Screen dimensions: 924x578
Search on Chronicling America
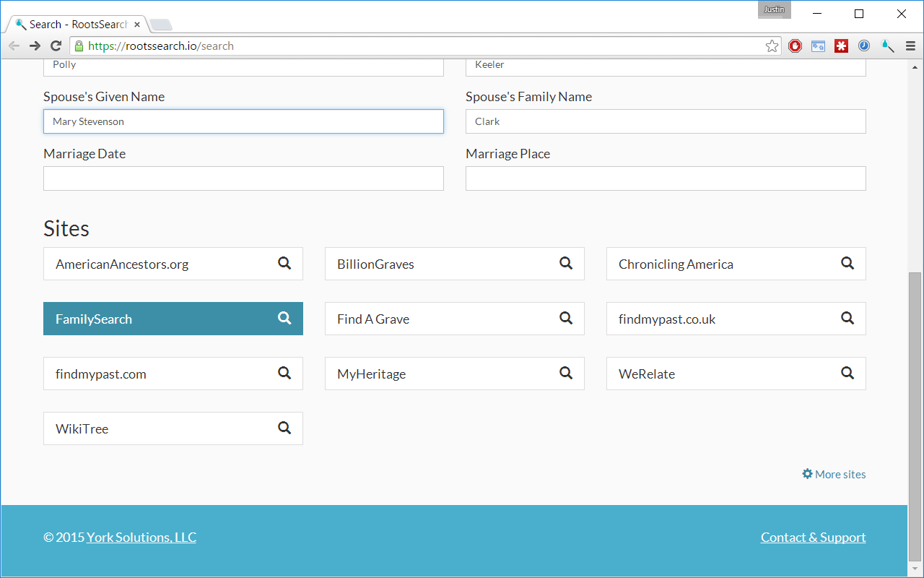pyautogui.click(x=736, y=264)
